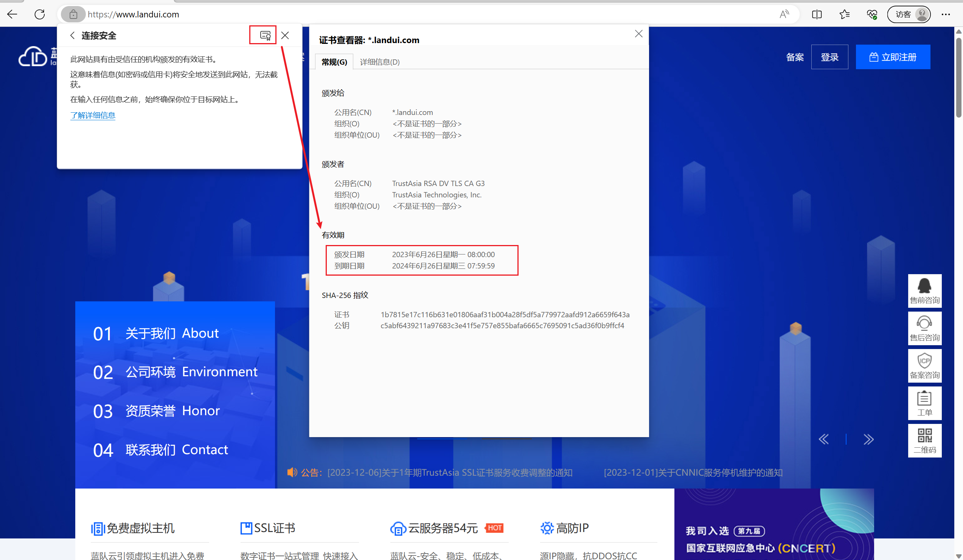The image size is (963, 560).
Task: Close the 连接安全 popup
Action: [x=285, y=36]
